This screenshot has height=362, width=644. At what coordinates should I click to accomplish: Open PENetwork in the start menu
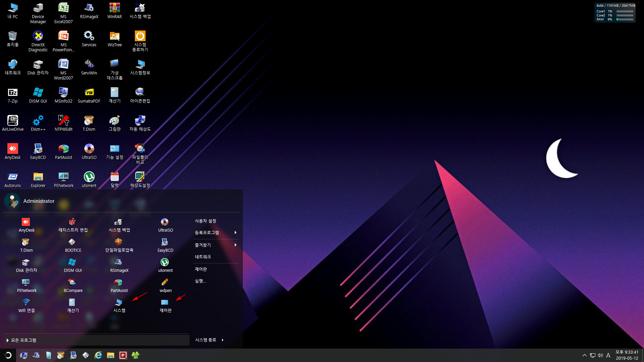(26, 285)
